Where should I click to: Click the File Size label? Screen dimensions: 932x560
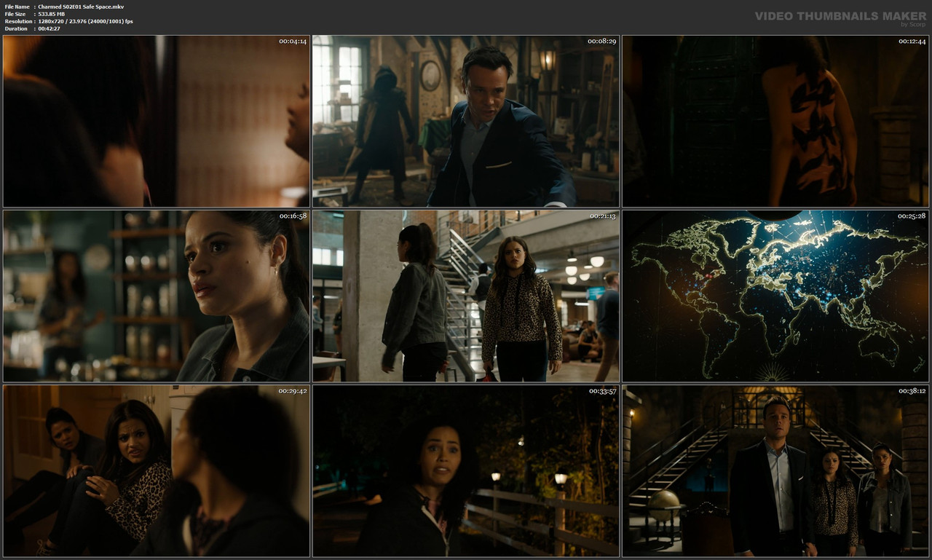[15, 14]
